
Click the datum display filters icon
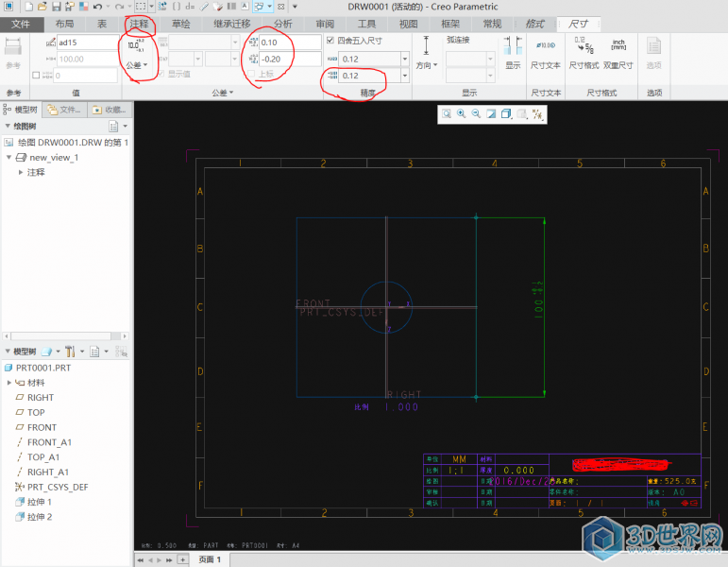(x=537, y=113)
